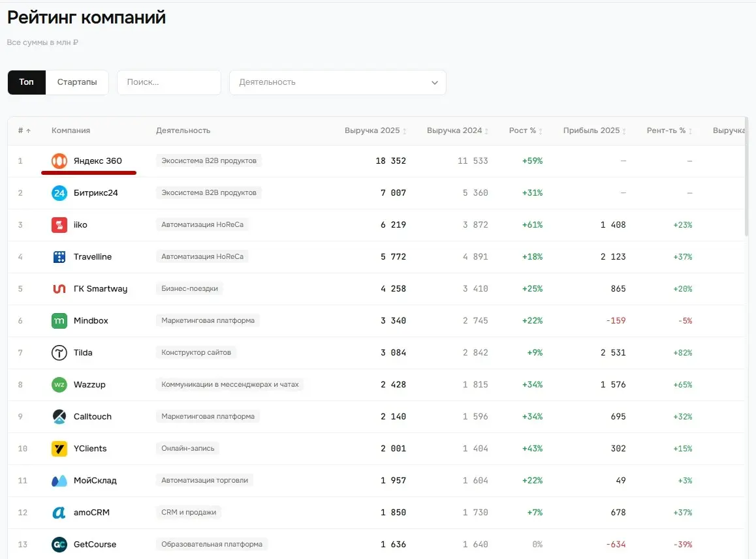Open the Яндекс 360 company name
The width and height of the screenshot is (756, 559).
pos(98,161)
